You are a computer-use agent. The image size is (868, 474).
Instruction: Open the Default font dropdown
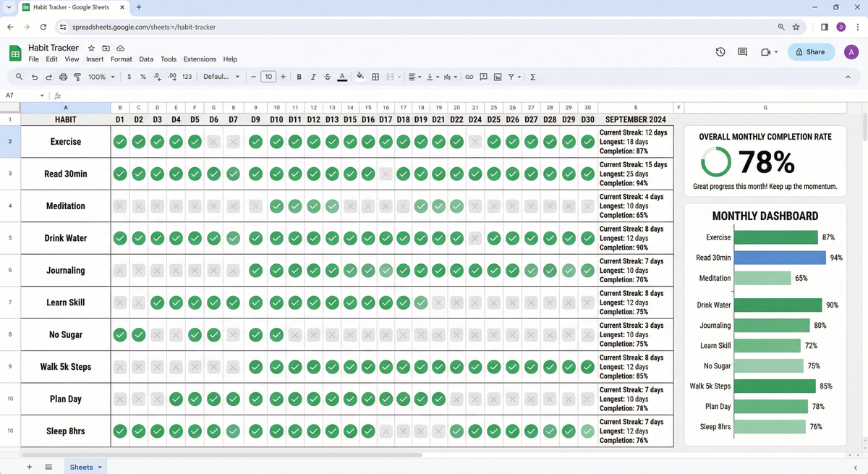click(221, 77)
